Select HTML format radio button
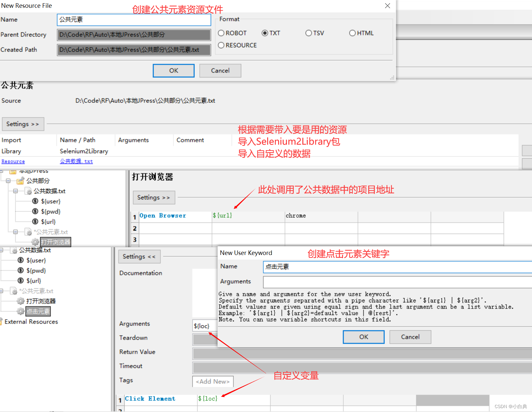 [352, 33]
